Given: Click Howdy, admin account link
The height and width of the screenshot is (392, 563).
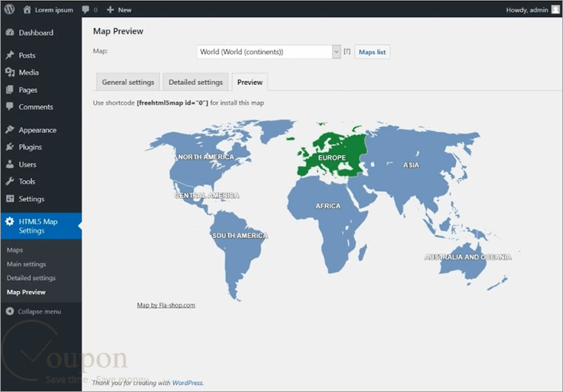Looking at the screenshot, I should [x=527, y=10].
